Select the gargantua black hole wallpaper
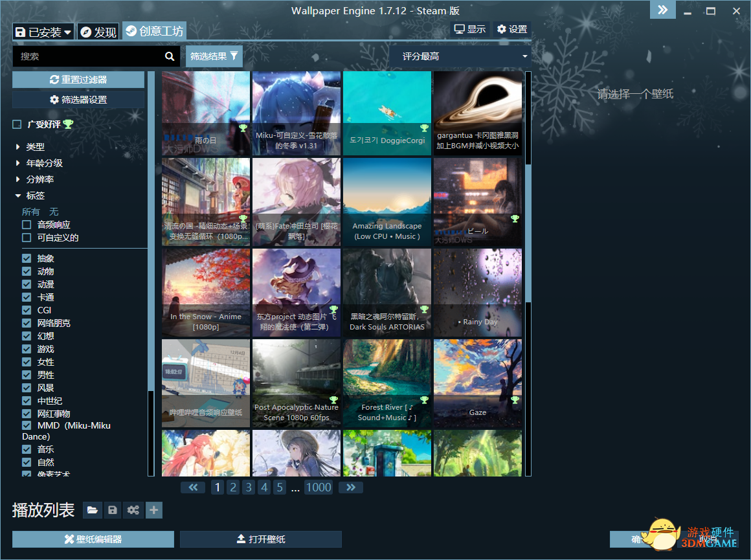The image size is (751, 560). tap(478, 113)
